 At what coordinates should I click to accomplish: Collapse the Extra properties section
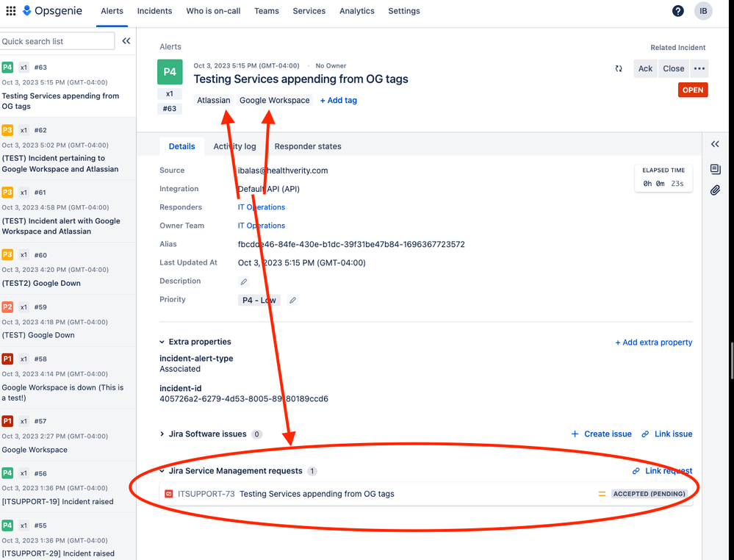[162, 342]
